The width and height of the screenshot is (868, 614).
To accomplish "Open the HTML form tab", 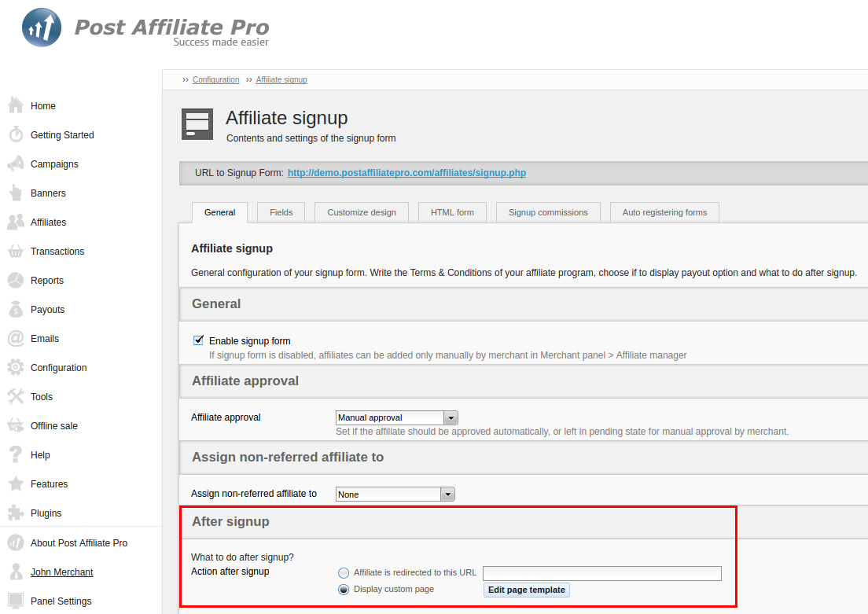I will click(x=452, y=212).
